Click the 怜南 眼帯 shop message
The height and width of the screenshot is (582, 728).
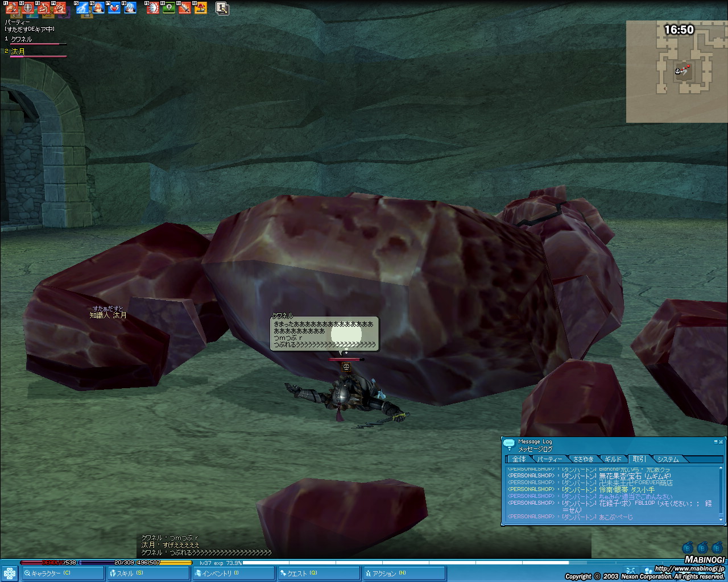click(x=581, y=490)
